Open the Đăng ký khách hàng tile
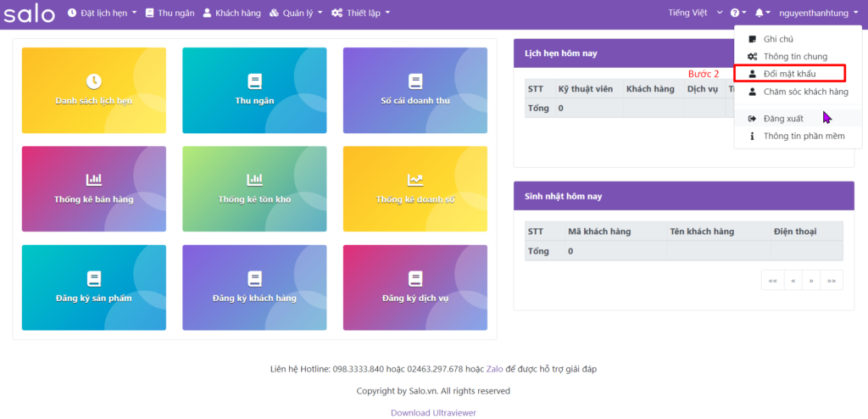Screen dimensions: 868x419 click(254, 288)
